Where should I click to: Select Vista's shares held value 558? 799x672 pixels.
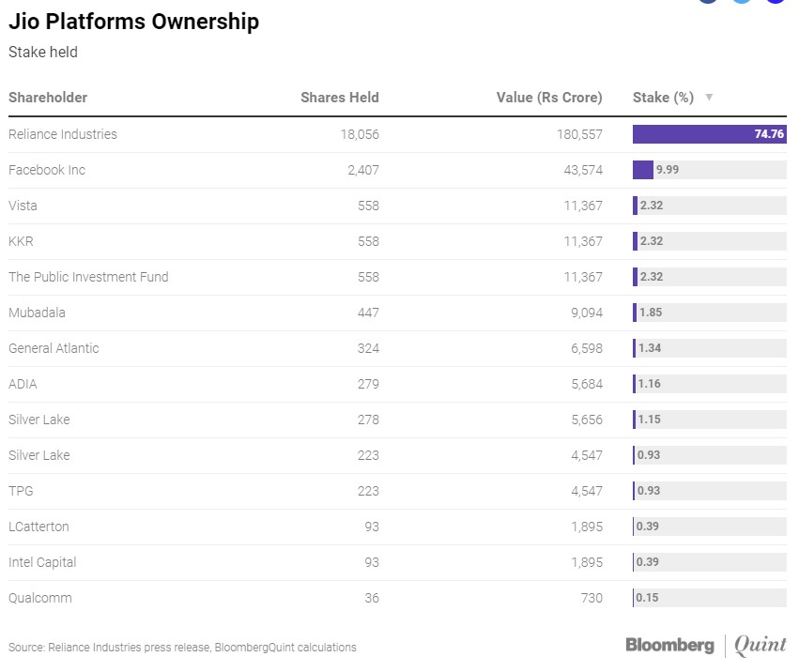click(x=368, y=206)
